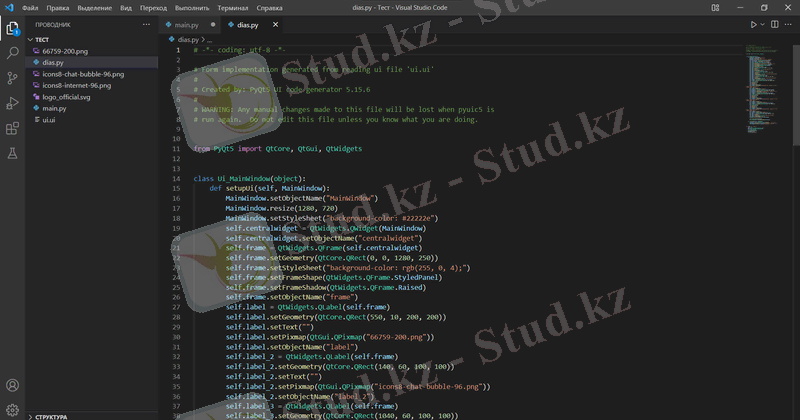Click the Accounts icon in activity bar

point(13,385)
